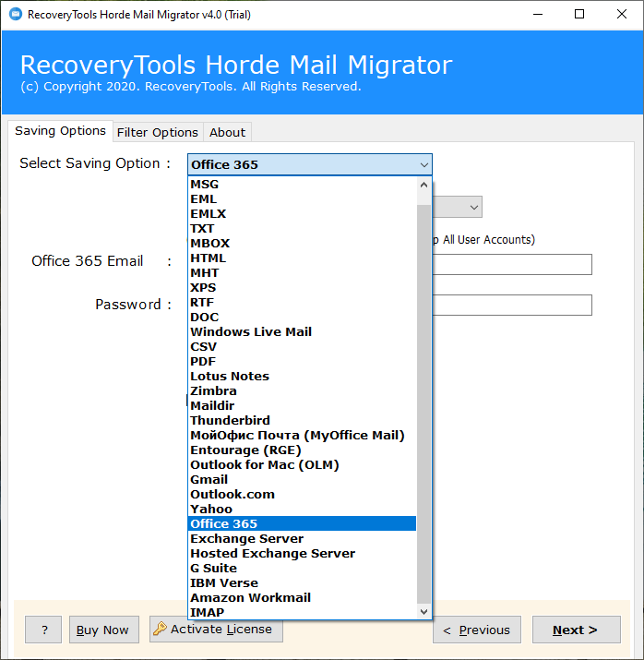Viewport: 644px width, 660px height.
Task: Pick Amazon Workmail option
Action: (x=302, y=597)
